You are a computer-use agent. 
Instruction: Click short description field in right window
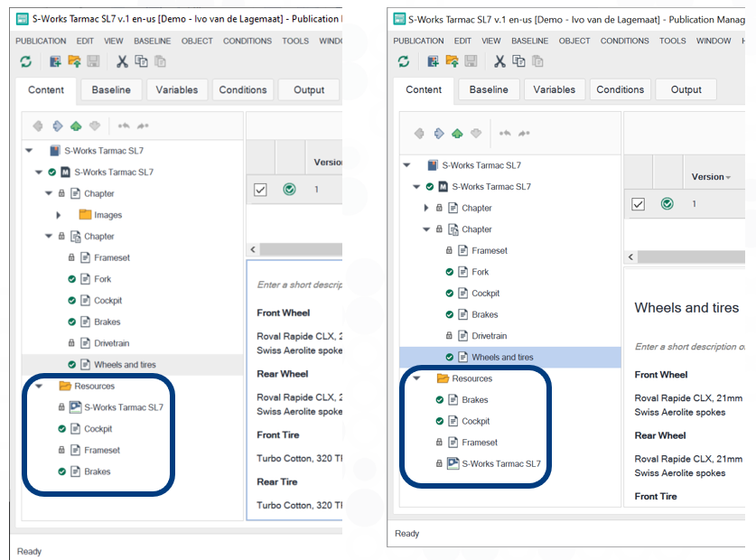[x=689, y=346]
